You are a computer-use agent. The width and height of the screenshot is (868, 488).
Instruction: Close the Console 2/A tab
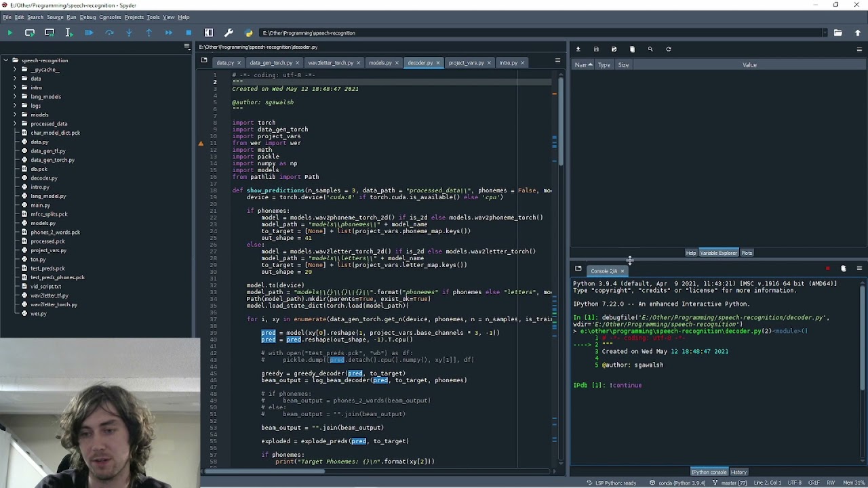622,271
